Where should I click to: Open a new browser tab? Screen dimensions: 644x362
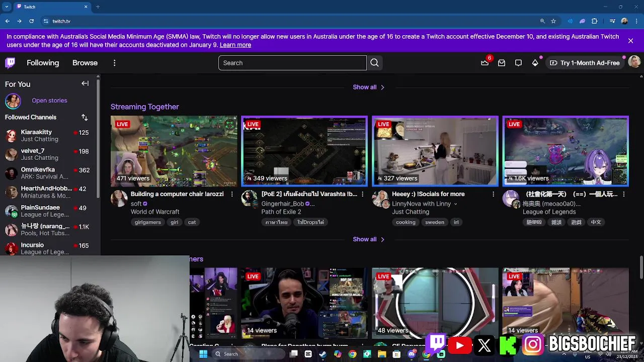(98, 7)
